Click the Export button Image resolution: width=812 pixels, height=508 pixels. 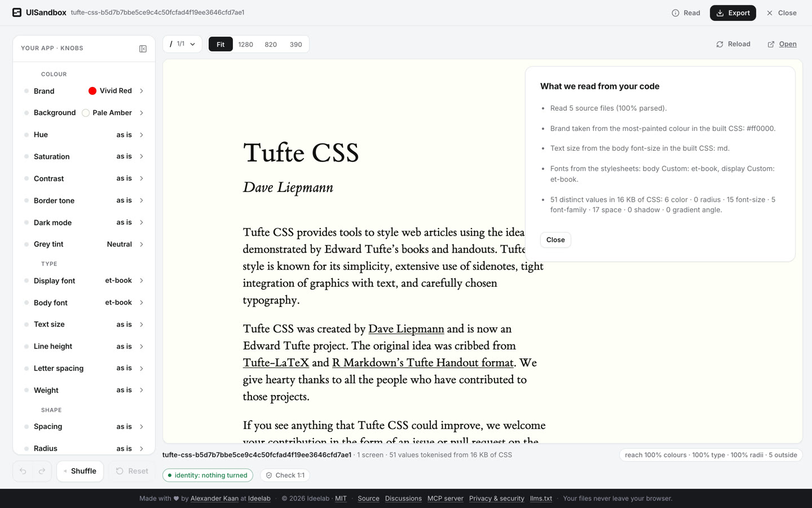click(732, 13)
